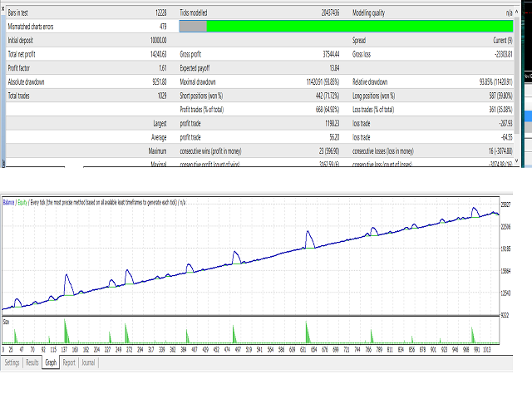
Task: Click the 'Balance' legend label in the graph
Action: pyautogui.click(x=8, y=203)
